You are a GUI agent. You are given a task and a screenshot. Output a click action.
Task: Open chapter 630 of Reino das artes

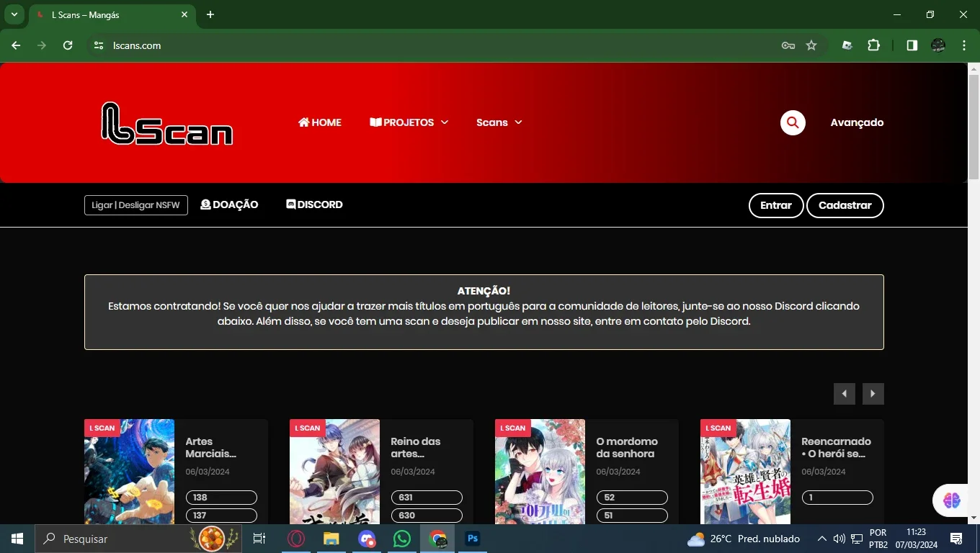[x=427, y=516]
